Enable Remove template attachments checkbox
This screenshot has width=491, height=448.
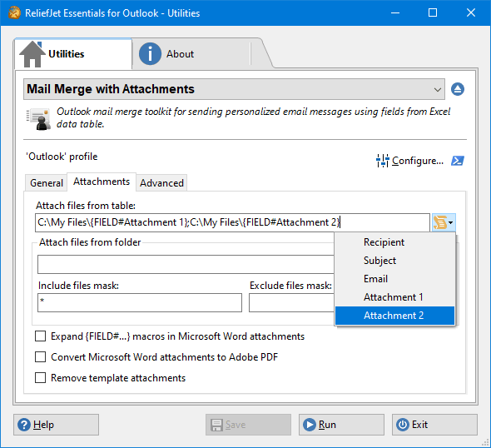click(41, 378)
